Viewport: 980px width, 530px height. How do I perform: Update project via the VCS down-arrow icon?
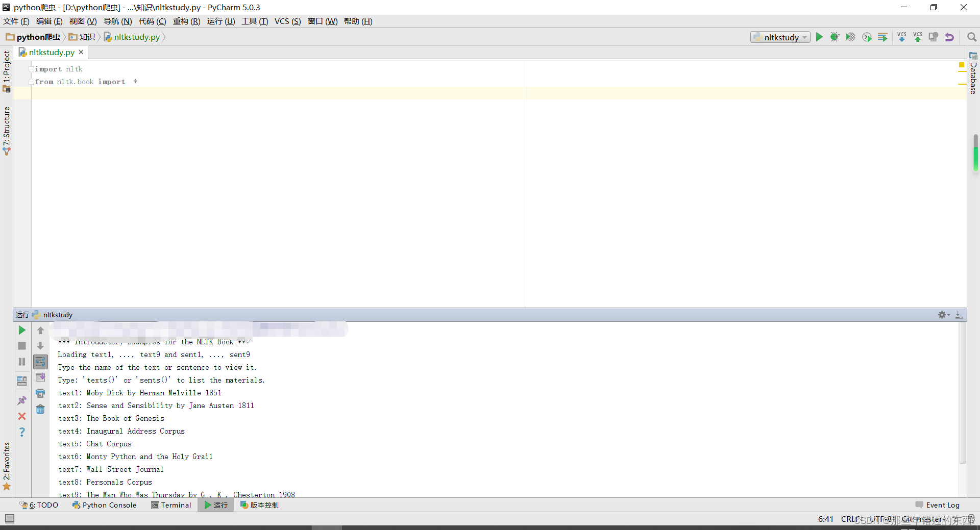[x=902, y=37]
